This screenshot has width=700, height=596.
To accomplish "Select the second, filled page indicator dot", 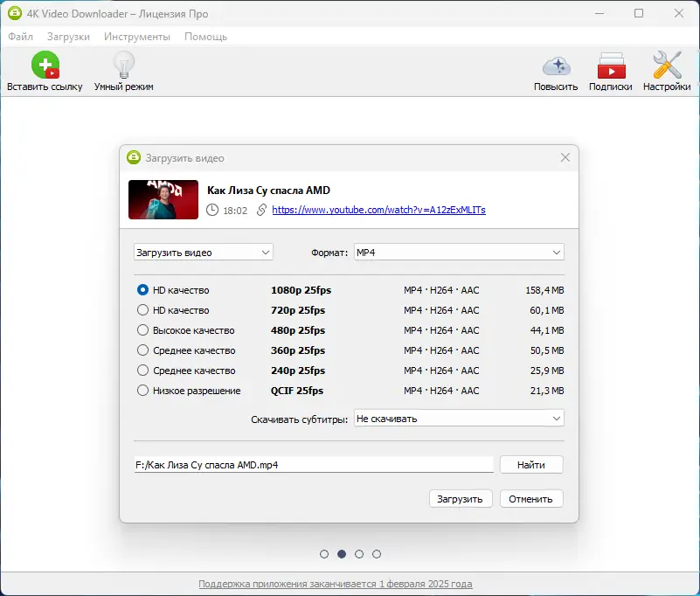I will (342, 554).
